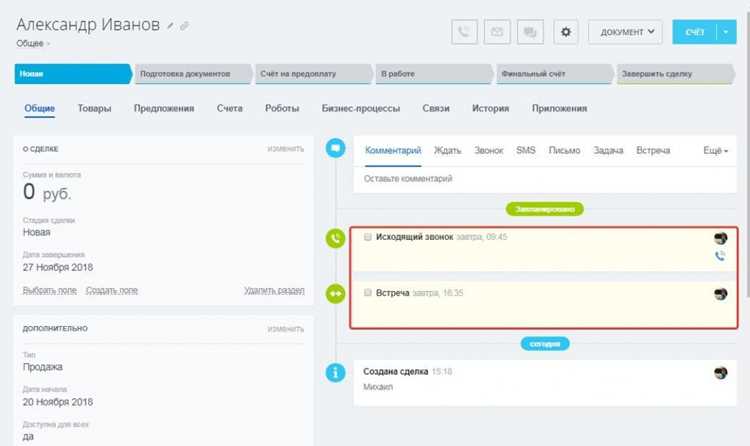The image size is (750, 446).
Task: Open the Счета tab
Action: tap(230, 109)
